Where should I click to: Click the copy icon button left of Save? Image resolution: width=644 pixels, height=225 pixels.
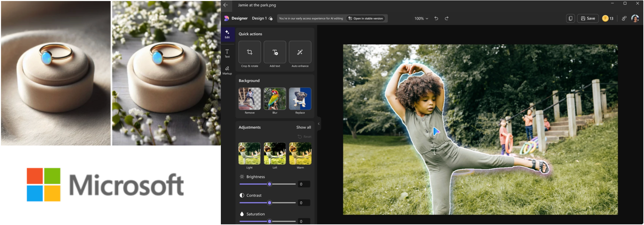570,19
